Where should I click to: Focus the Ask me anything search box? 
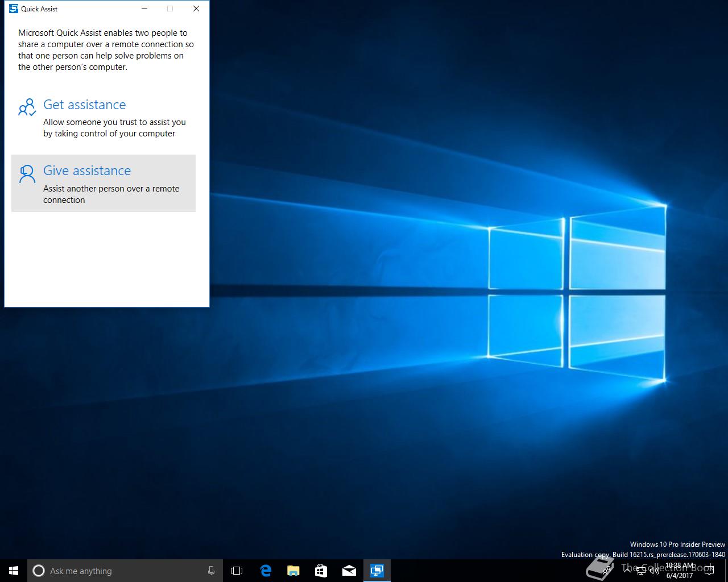point(125,571)
